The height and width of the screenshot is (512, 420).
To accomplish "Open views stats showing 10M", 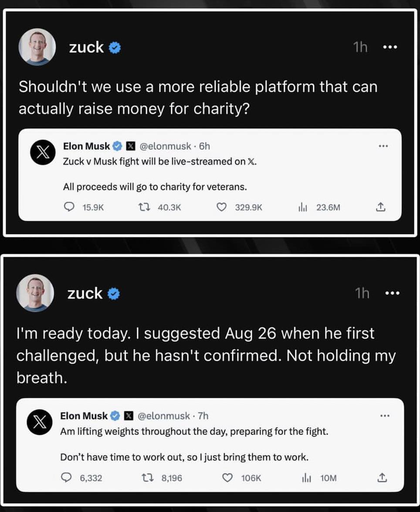I will (307, 478).
